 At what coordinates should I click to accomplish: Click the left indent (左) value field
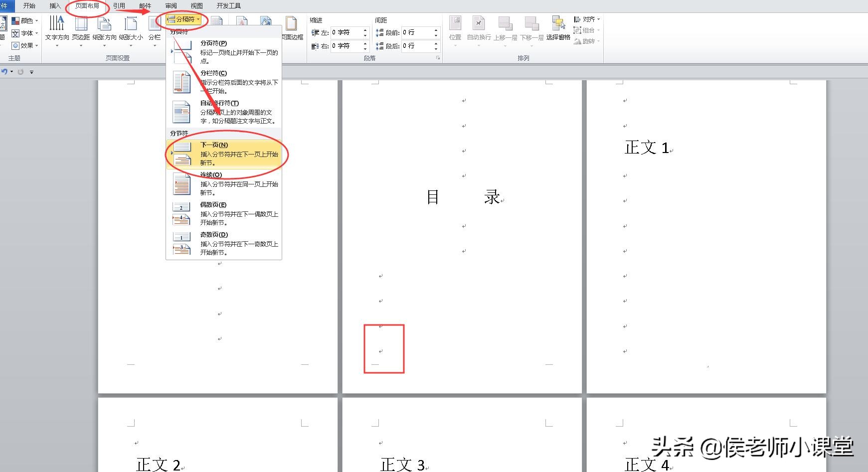point(346,32)
